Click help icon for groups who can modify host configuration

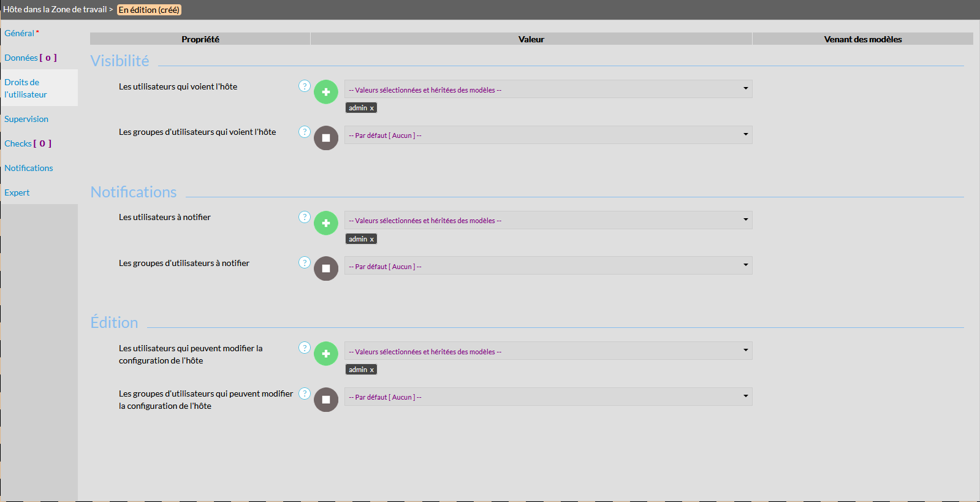pyautogui.click(x=305, y=394)
